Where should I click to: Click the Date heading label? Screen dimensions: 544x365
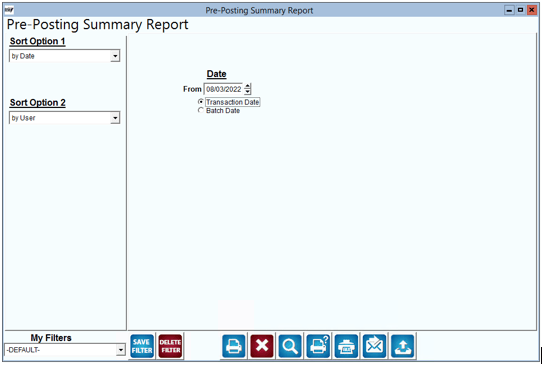pos(216,74)
